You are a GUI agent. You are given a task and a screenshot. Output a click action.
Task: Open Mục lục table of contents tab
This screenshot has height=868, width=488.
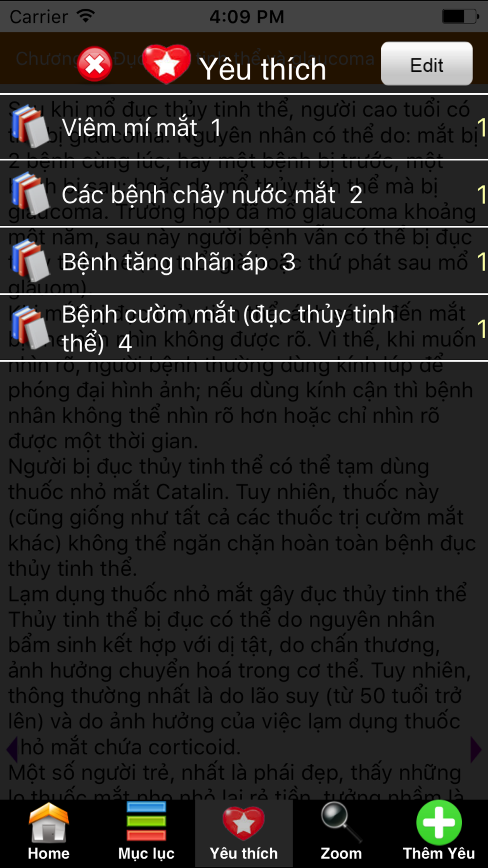146,833
